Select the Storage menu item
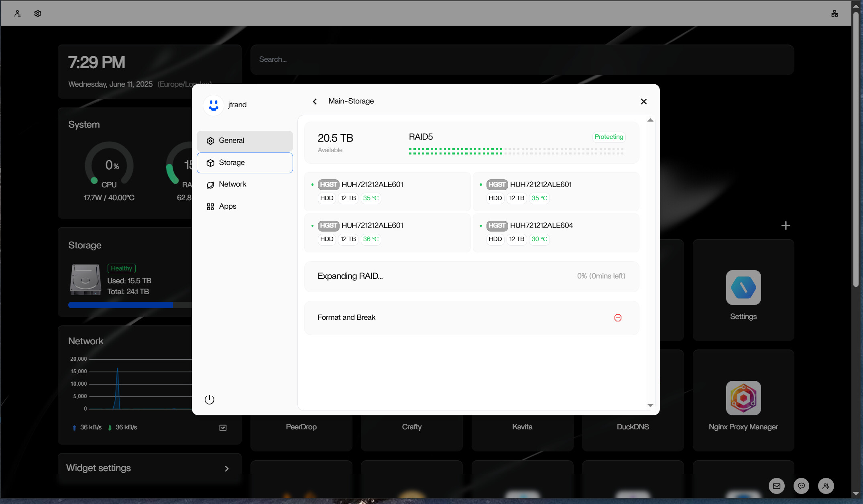 click(245, 163)
